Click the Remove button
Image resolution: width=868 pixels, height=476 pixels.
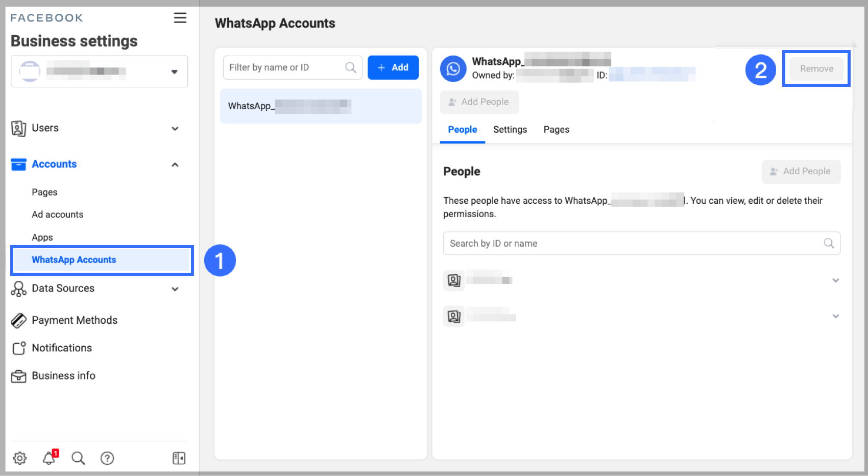tap(816, 68)
